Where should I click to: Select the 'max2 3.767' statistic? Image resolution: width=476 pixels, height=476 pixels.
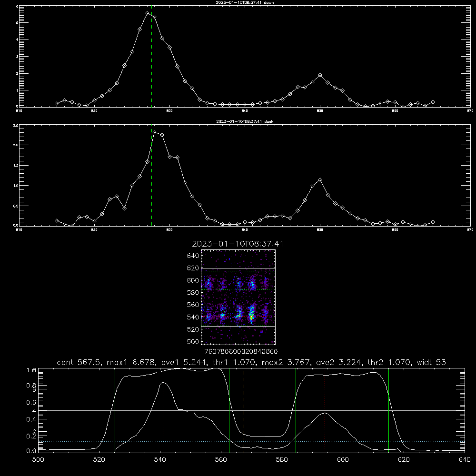[x=286, y=362]
